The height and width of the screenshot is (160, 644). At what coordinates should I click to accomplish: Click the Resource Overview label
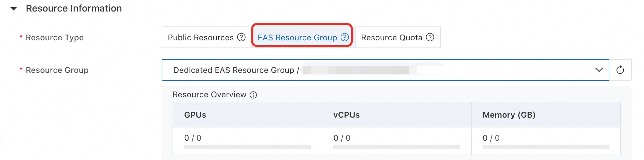209,95
